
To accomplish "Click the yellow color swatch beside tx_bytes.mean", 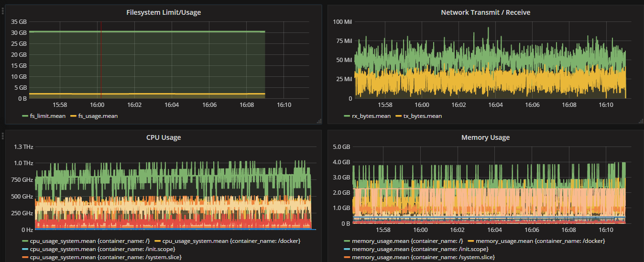I will click(x=399, y=116).
